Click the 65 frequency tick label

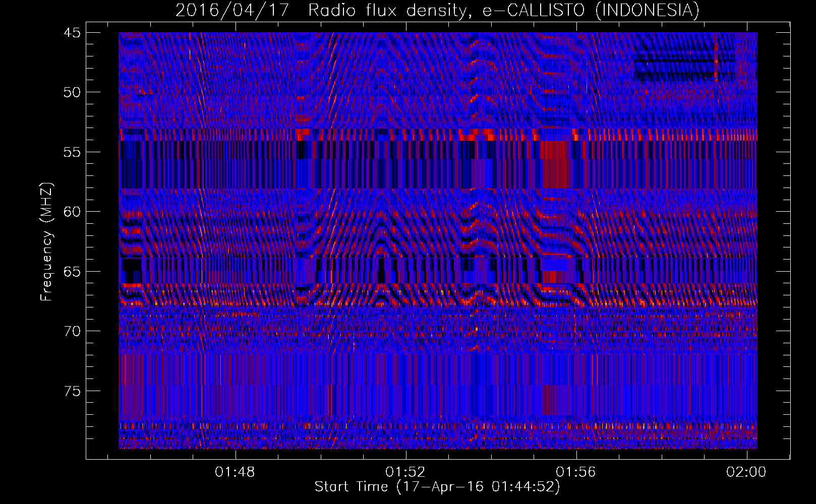[x=72, y=272]
